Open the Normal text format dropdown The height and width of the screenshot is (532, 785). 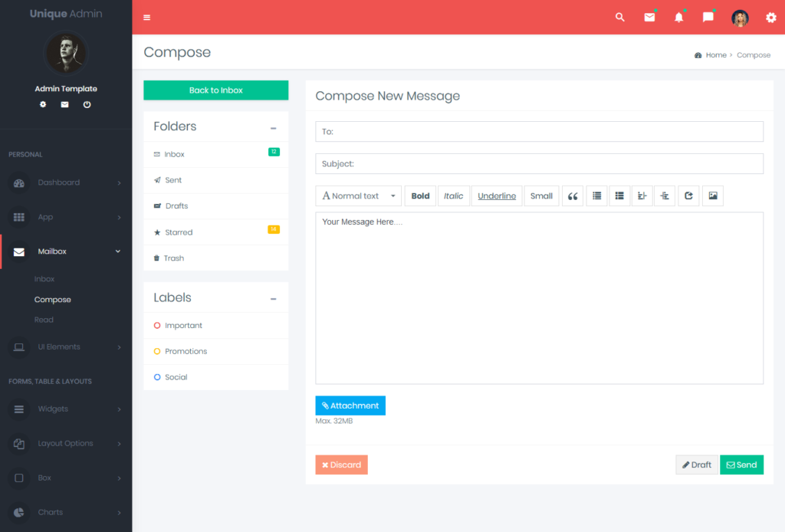(x=358, y=195)
